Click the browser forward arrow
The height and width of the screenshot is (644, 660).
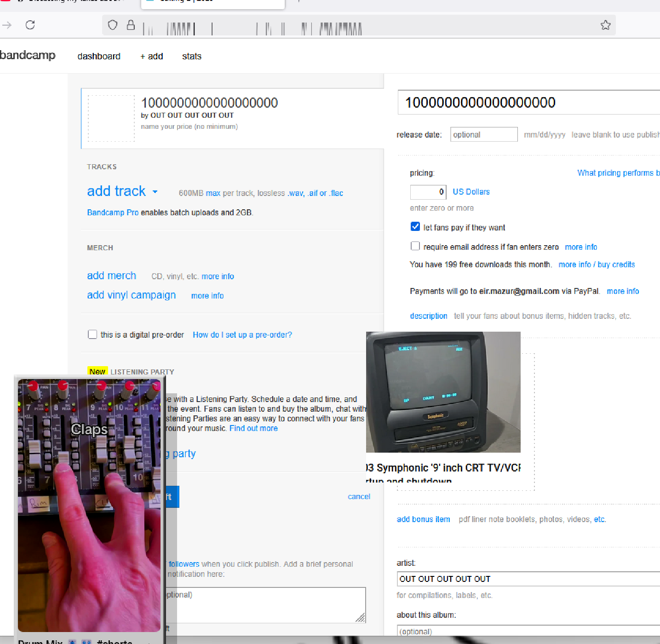coord(7,25)
